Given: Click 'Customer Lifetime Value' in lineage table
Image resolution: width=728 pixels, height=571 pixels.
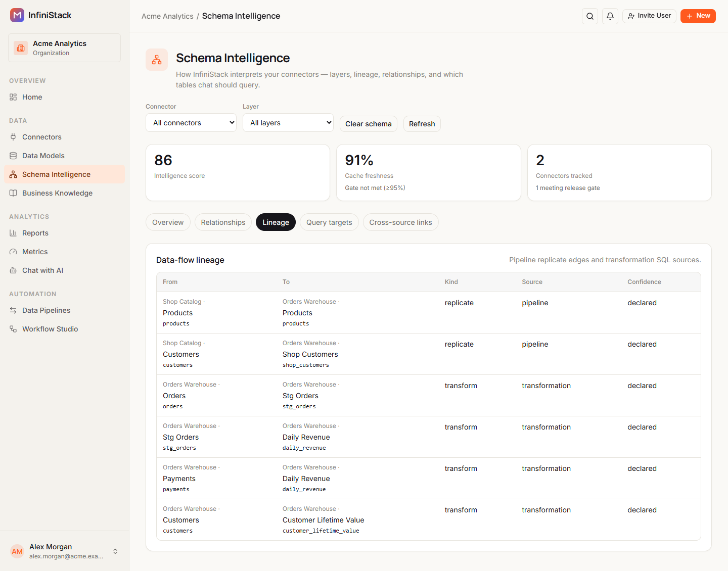Looking at the screenshot, I should click(324, 520).
